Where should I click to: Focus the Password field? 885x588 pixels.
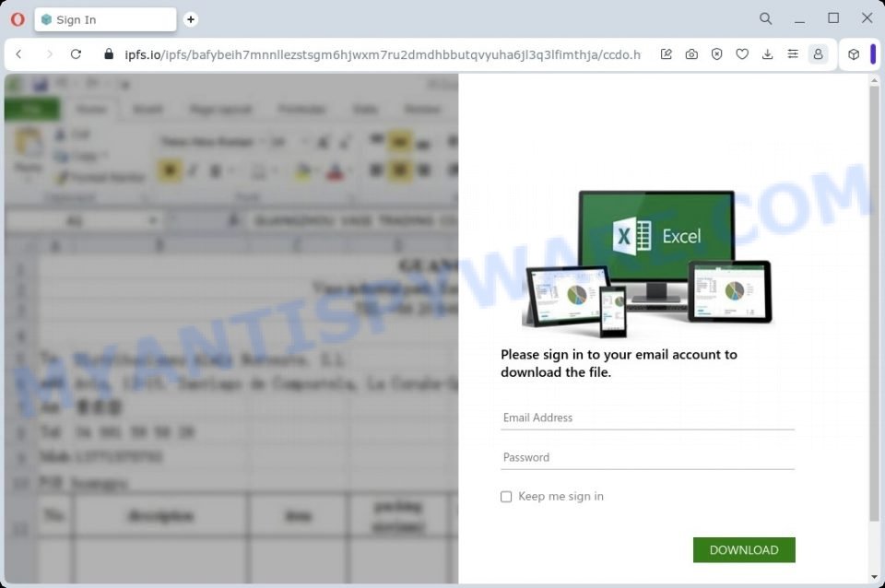point(647,458)
